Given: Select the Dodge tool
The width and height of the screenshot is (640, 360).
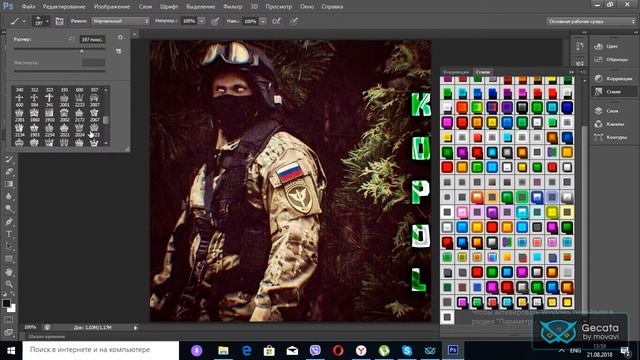Looking at the screenshot, I should (x=9, y=209).
